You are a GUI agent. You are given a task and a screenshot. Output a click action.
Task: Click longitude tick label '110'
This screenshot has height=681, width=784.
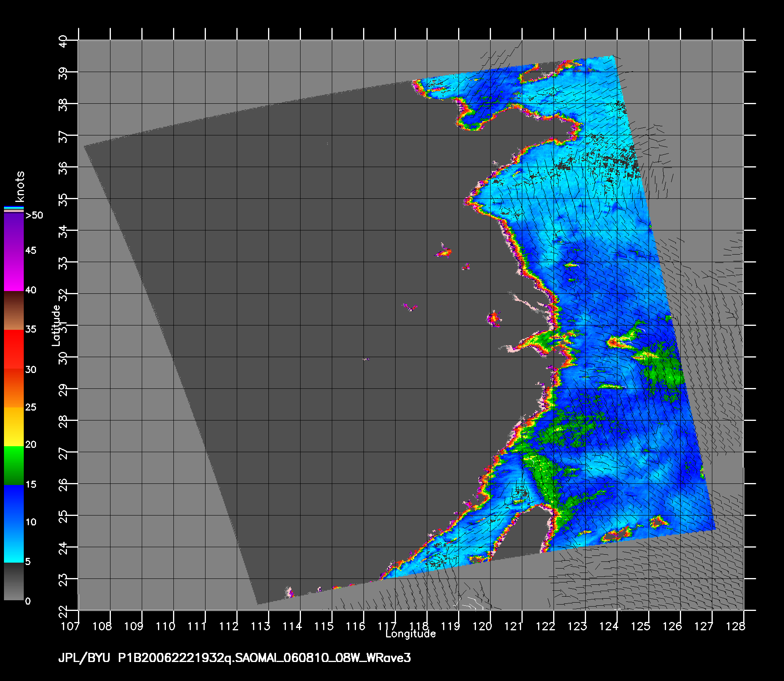[166, 626]
